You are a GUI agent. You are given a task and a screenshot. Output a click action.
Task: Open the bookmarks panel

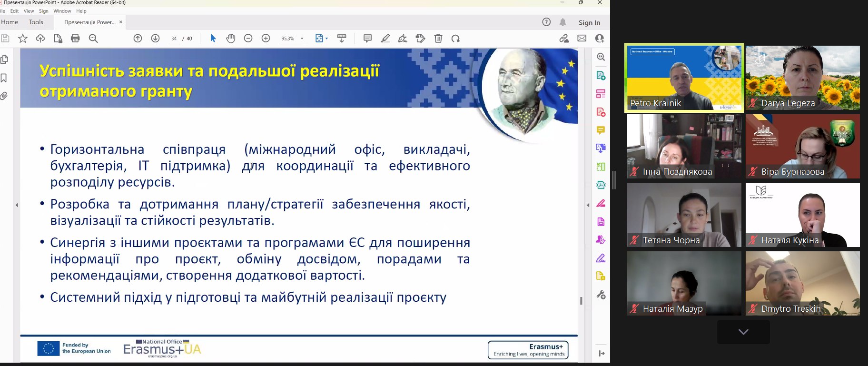(x=4, y=78)
